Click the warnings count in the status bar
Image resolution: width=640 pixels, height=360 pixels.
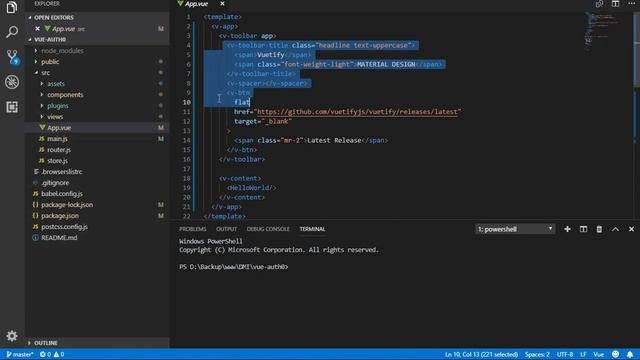click(59, 354)
